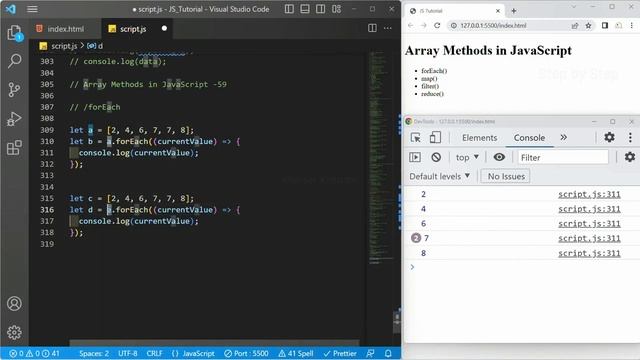Click Port : 5500 Live Server status
Viewport: 640px width, 360px height.
pyautogui.click(x=247, y=353)
